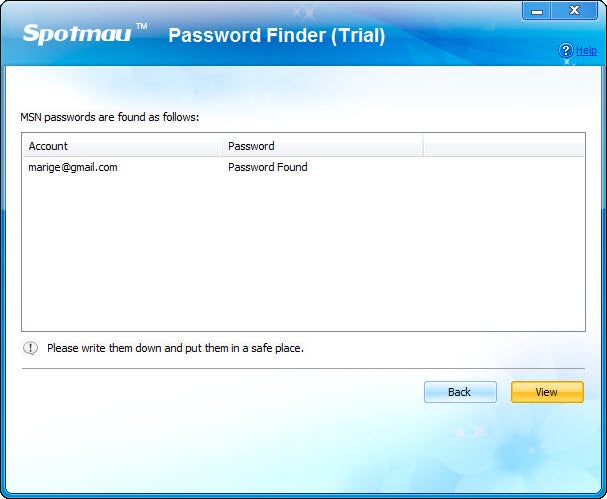The image size is (607, 499).
Task: Sort by the Password column header
Action: pos(322,146)
